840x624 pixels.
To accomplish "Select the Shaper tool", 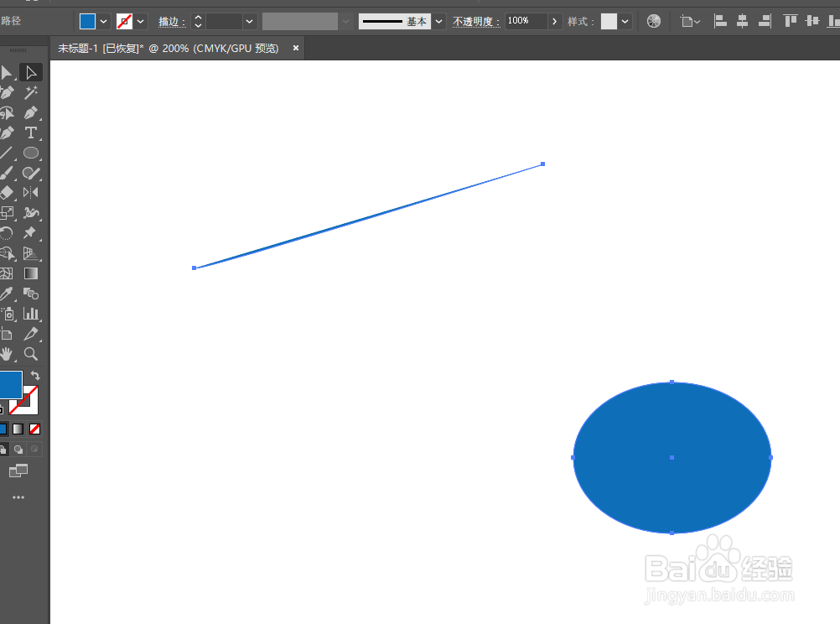I will click(30, 173).
